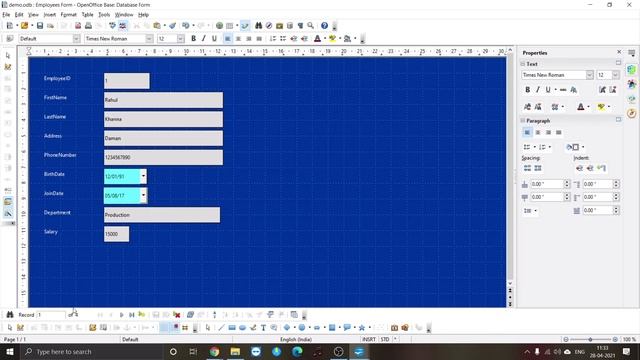Screen dimensions: 640x360
Task: Open the File menu
Action: [x=6, y=15]
